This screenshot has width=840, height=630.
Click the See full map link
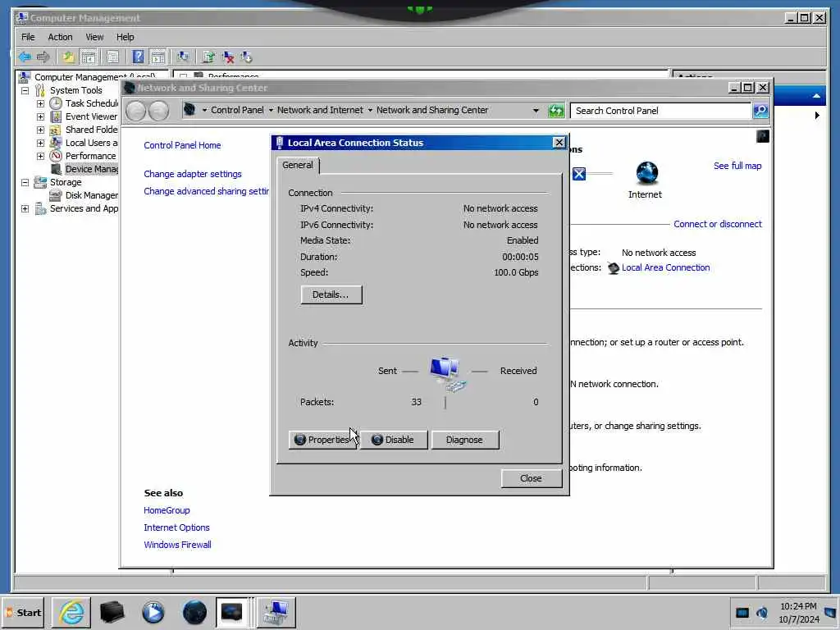click(737, 166)
